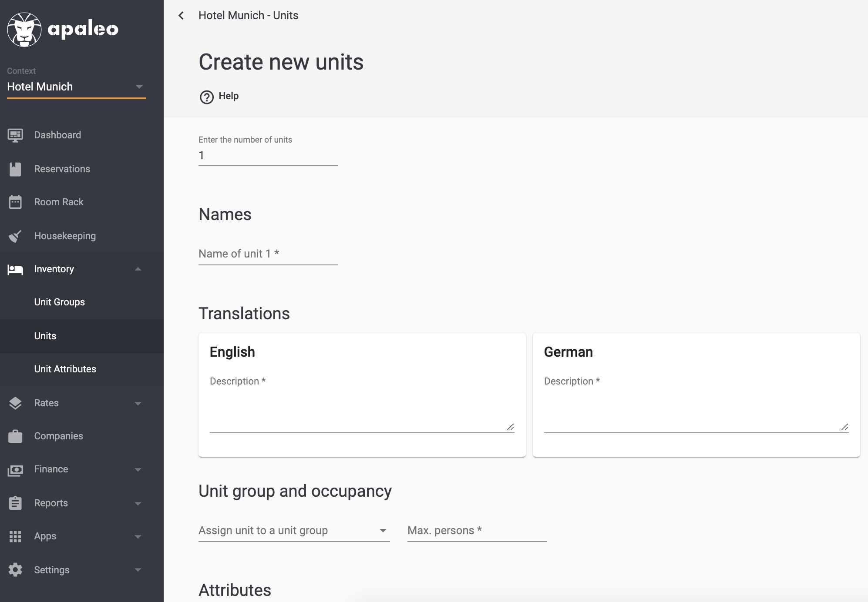The image size is (868, 602).
Task: Click the Rates layers icon
Action: tap(15, 403)
